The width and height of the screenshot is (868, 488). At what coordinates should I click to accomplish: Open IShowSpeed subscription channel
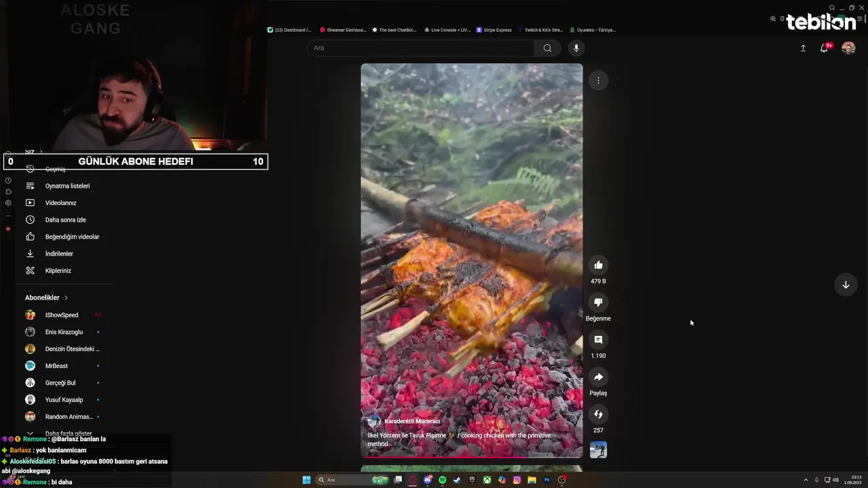pos(62,315)
